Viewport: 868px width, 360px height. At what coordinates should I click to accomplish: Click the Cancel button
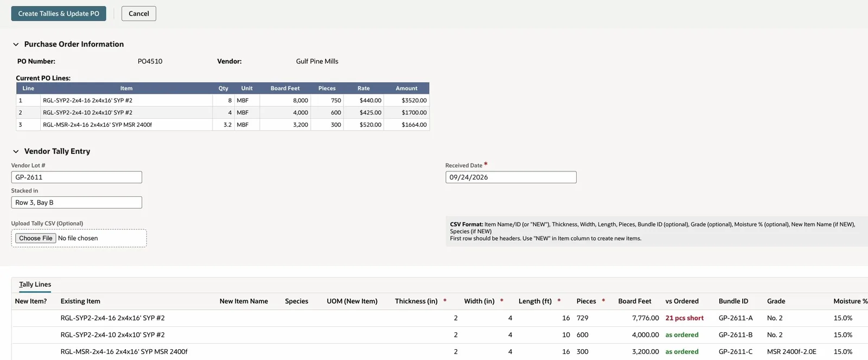139,14
